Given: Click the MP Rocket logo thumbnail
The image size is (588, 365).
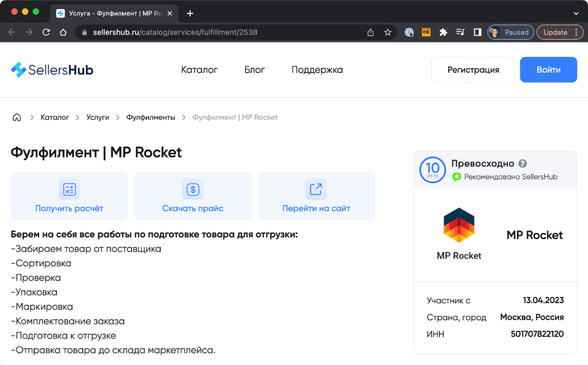Looking at the screenshot, I should (459, 224).
